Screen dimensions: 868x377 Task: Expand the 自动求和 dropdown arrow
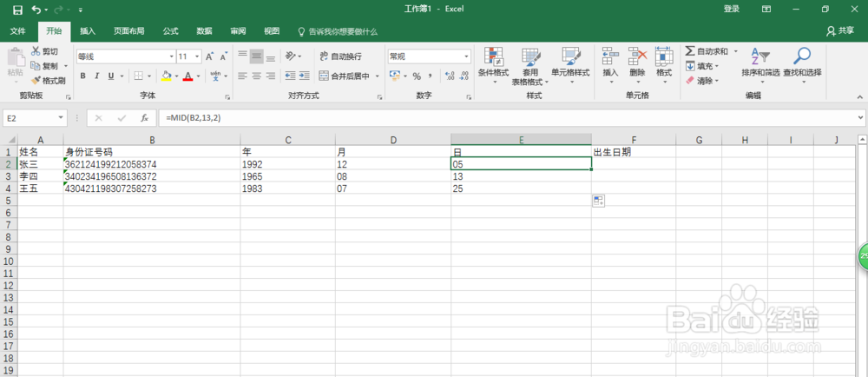click(x=736, y=51)
